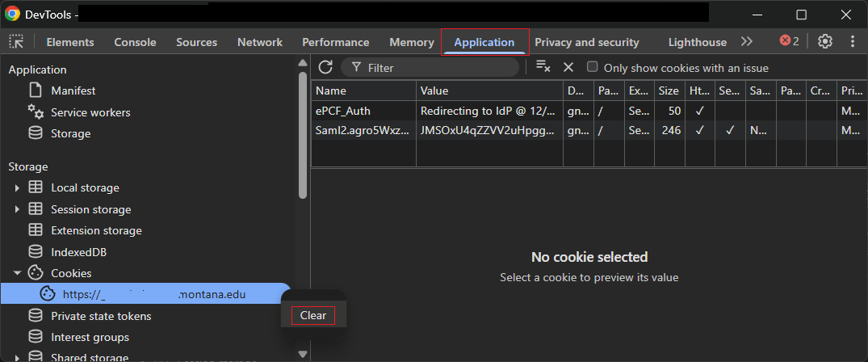
Task: Click the Chrome icon in the title bar
Action: click(x=12, y=14)
